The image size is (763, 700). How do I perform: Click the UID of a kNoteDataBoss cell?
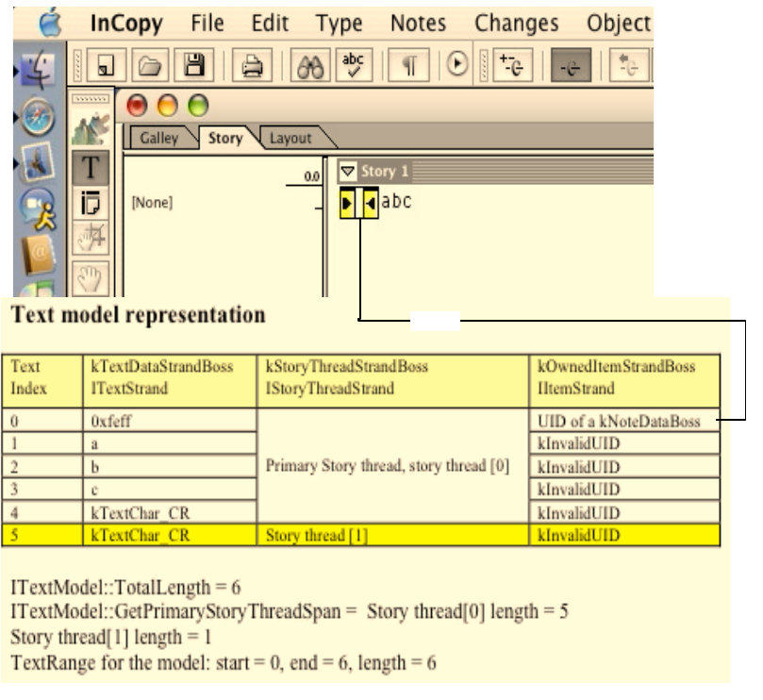(624, 420)
